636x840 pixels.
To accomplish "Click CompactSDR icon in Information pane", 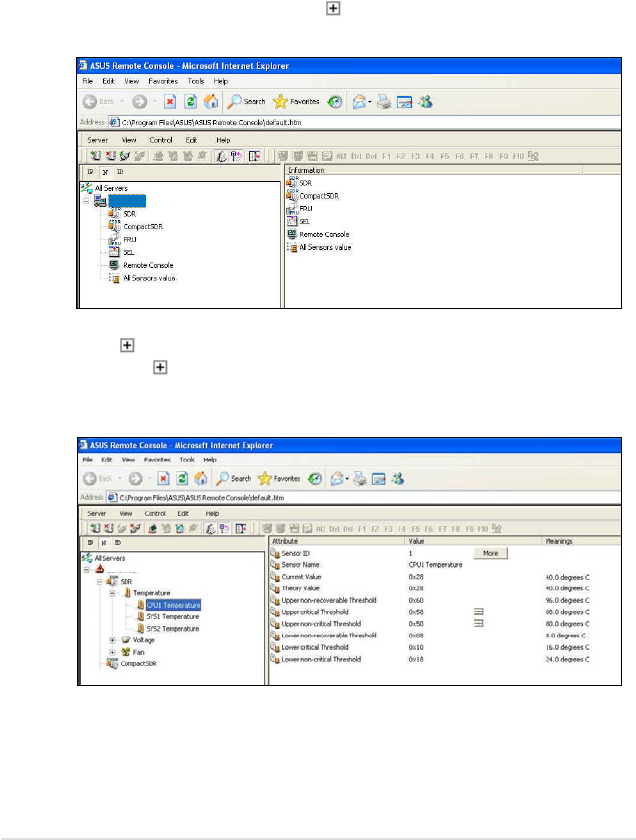I will (x=292, y=195).
